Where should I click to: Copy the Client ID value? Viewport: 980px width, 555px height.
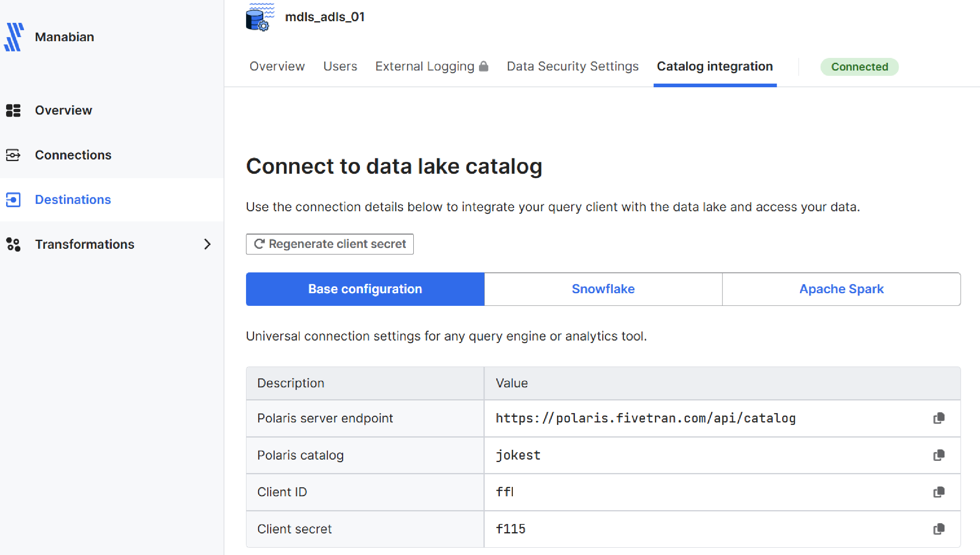[x=939, y=492]
